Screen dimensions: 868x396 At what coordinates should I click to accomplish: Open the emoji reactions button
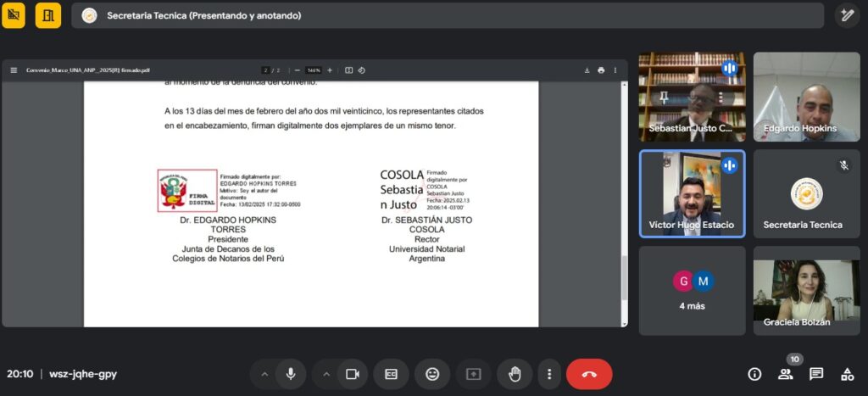432,374
